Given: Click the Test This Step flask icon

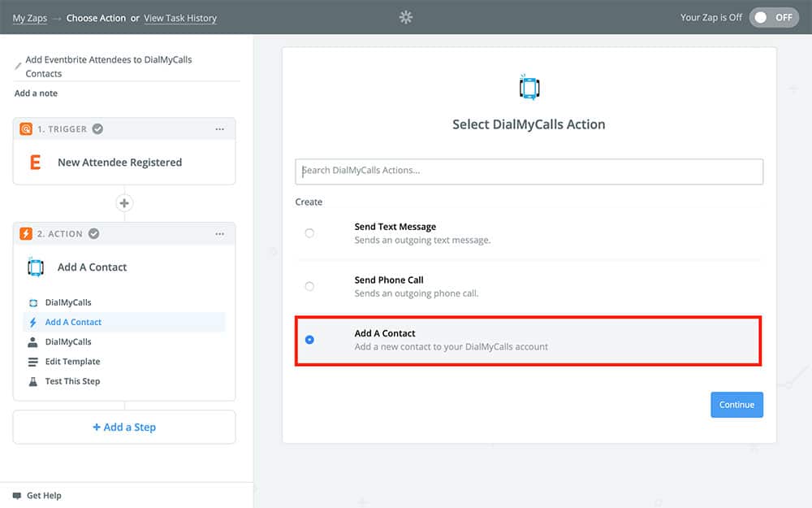Looking at the screenshot, I should tap(33, 381).
